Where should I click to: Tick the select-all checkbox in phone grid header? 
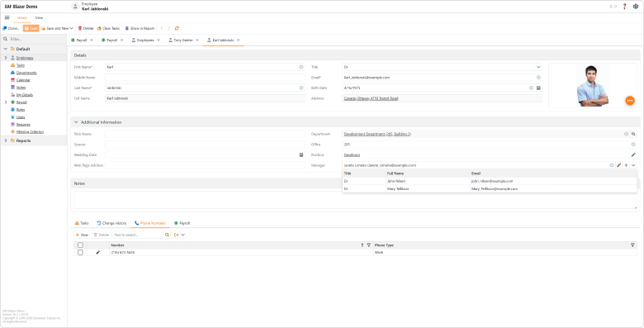[81, 245]
